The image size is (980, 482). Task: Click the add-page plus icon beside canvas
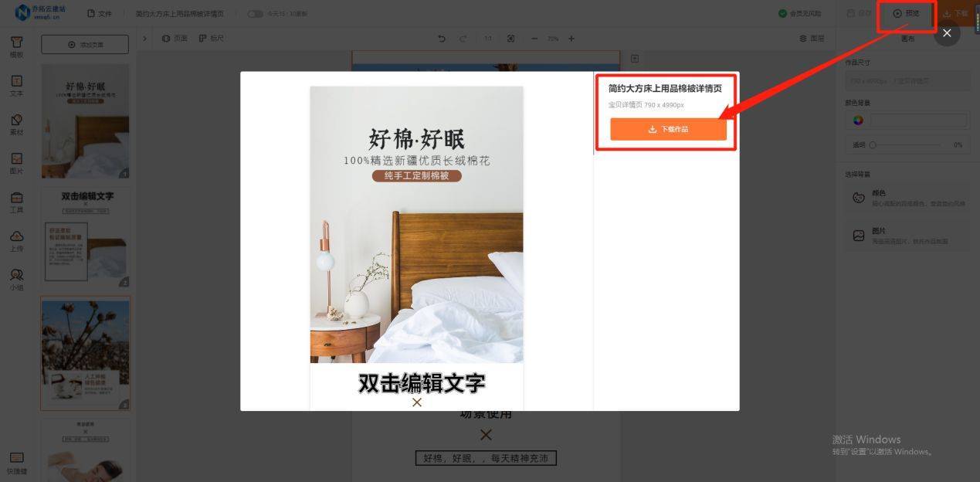click(635, 58)
